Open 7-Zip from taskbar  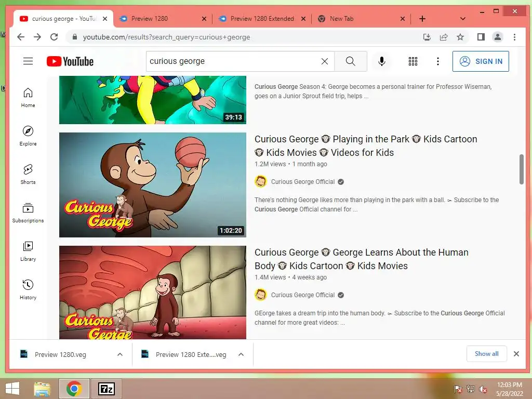(106, 389)
